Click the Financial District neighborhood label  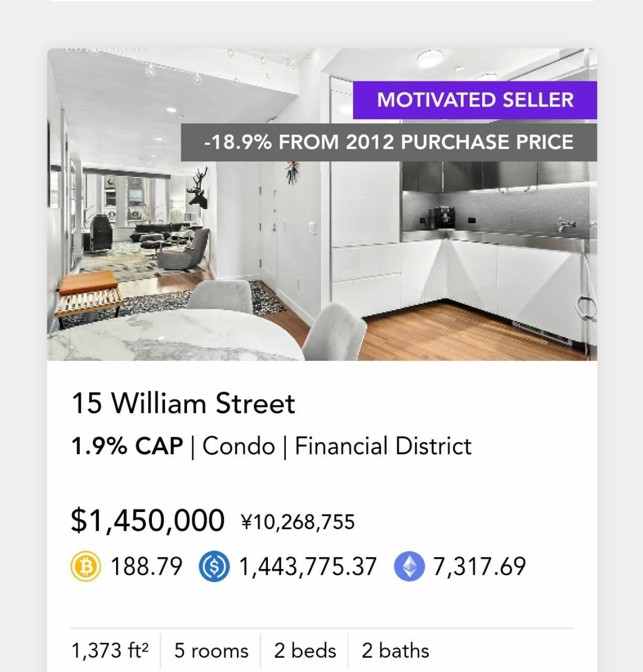coord(383,446)
